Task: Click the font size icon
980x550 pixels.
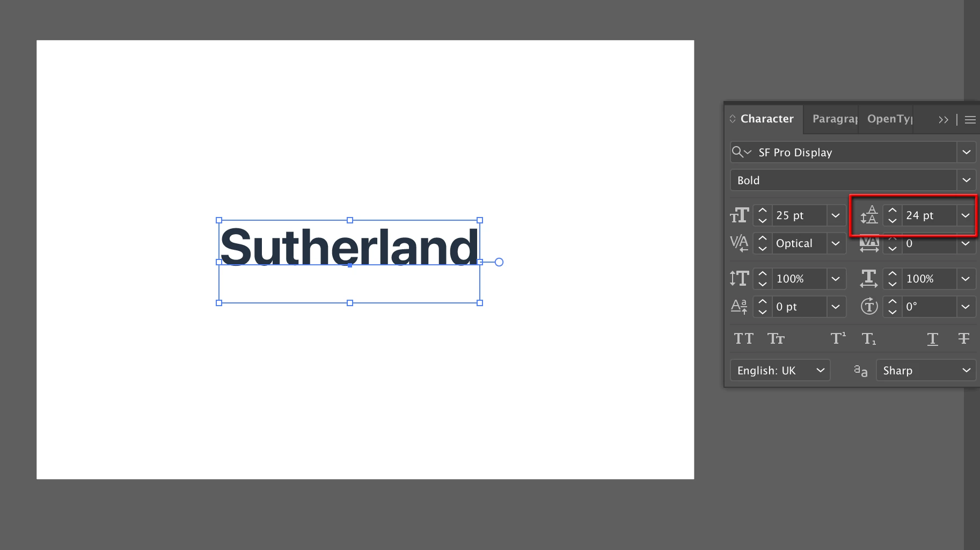Action: (739, 215)
